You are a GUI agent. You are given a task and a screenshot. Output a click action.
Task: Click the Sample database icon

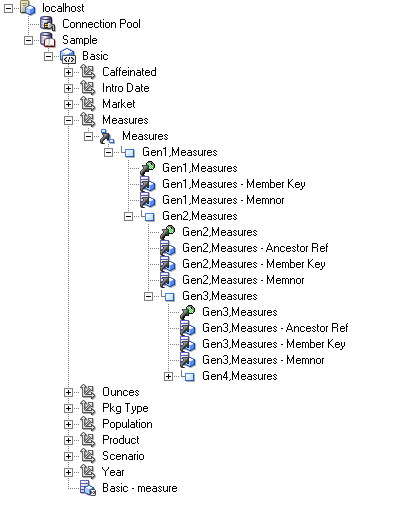(x=48, y=40)
